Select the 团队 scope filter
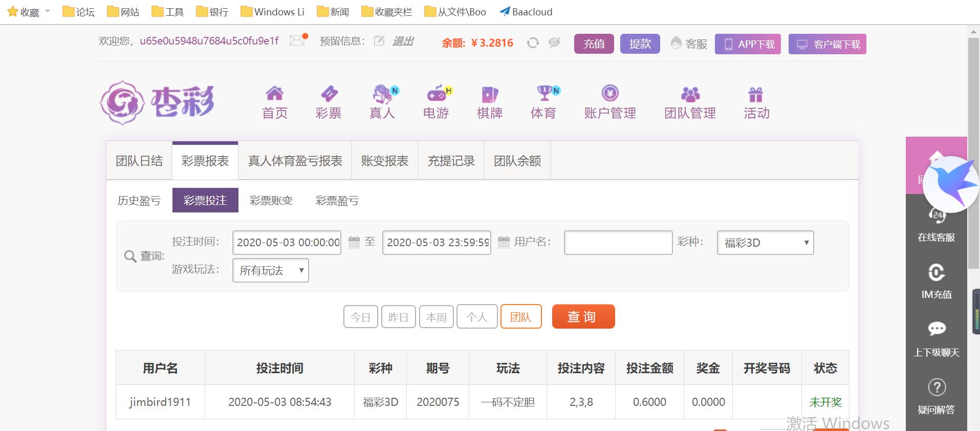 click(521, 317)
